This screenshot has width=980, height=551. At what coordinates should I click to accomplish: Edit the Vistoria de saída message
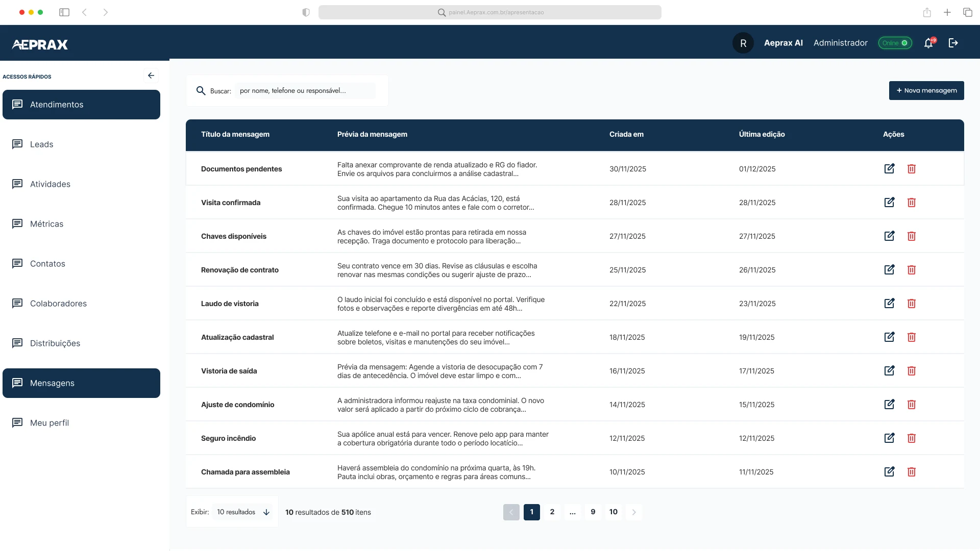tap(889, 371)
